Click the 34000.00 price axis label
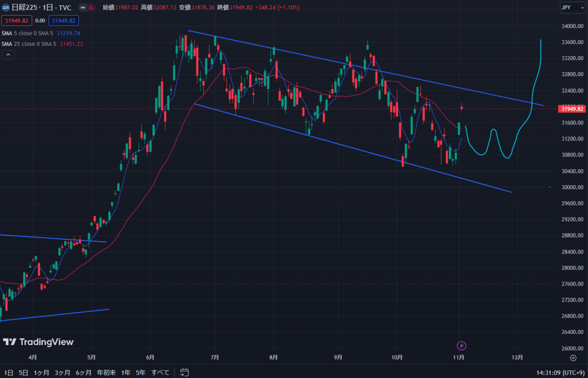588x378 pixels. pos(572,26)
